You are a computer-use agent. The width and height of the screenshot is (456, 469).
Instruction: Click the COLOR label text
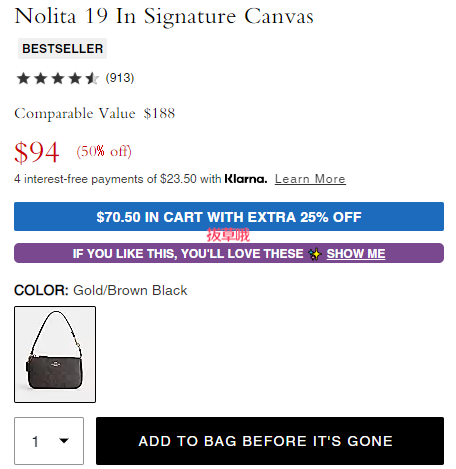[41, 290]
